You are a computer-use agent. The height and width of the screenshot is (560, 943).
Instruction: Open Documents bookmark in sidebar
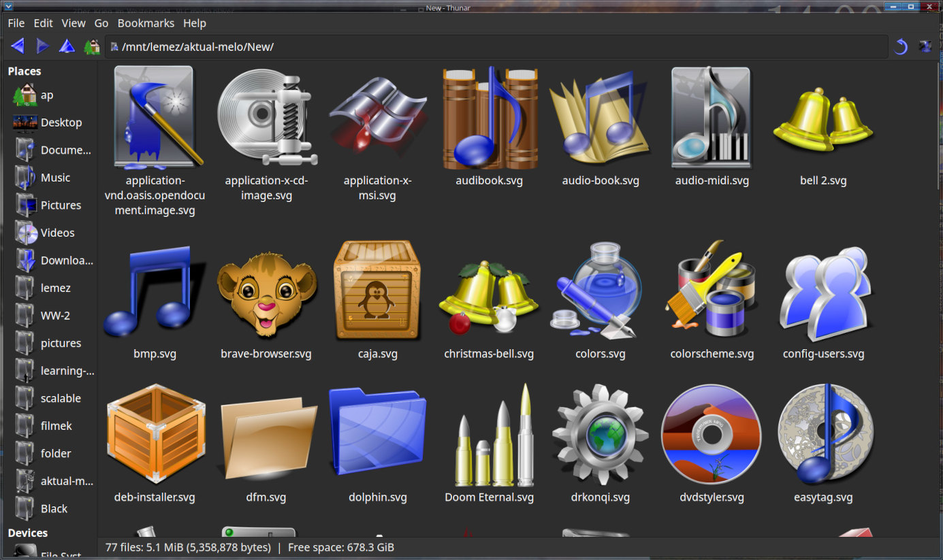(49, 150)
